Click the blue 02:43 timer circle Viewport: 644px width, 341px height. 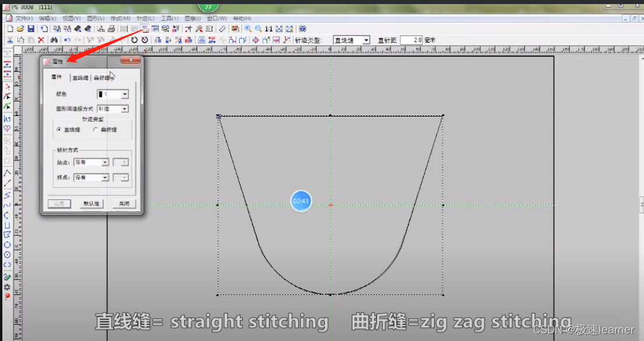pyautogui.click(x=301, y=201)
